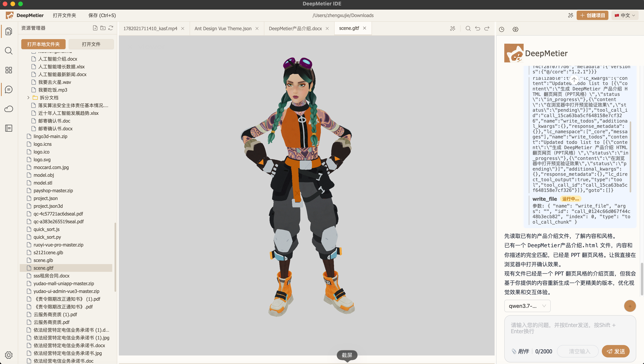Image resolution: width=644 pixels, height=364 pixels.
Task: Click 打开文件 button
Action: pyautogui.click(x=91, y=44)
